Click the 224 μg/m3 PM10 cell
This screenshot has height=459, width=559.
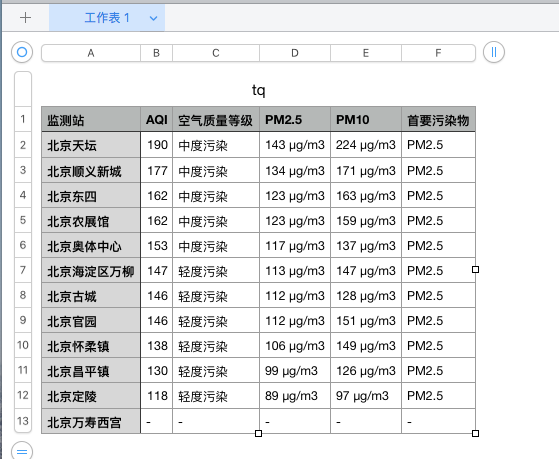pos(366,145)
